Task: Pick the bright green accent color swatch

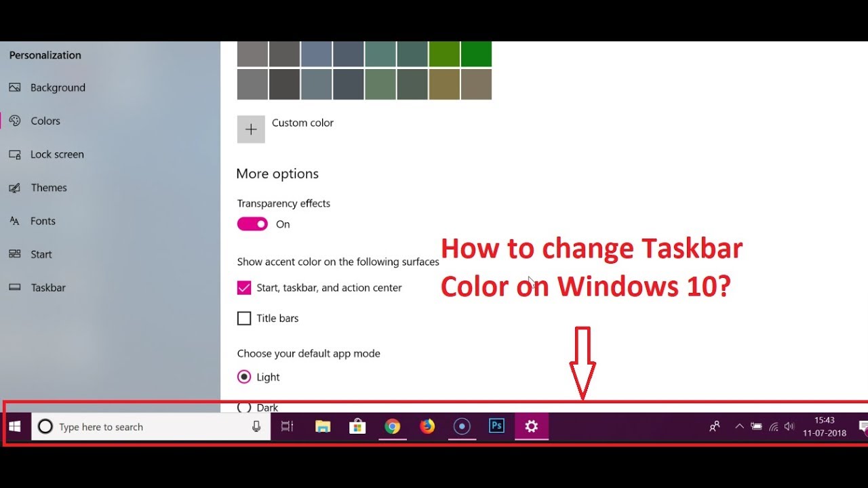Action: click(x=476, y=54)
